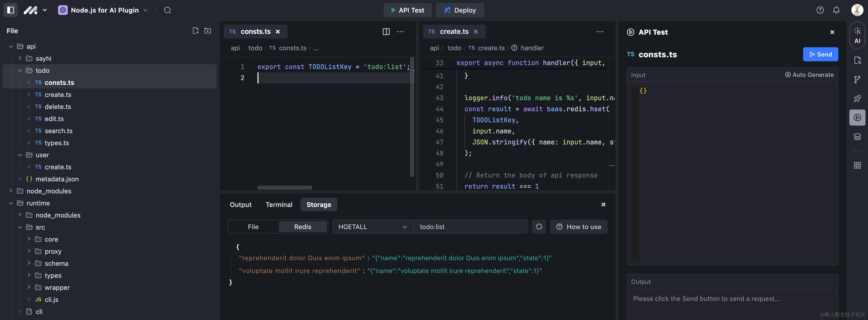Click the Send button
Screen dimensions: 868x320
click(x=820, y=54)
